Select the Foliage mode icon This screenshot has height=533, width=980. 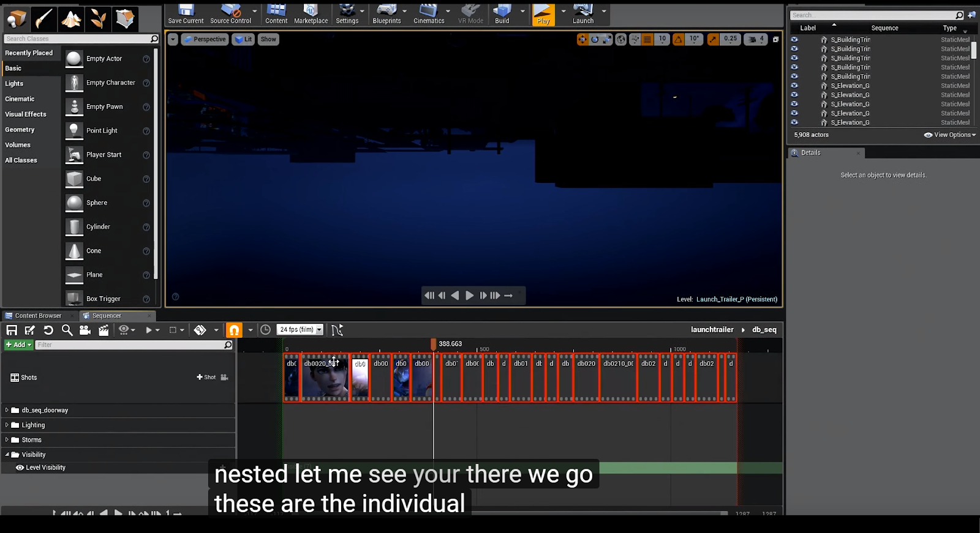(98, 19)
